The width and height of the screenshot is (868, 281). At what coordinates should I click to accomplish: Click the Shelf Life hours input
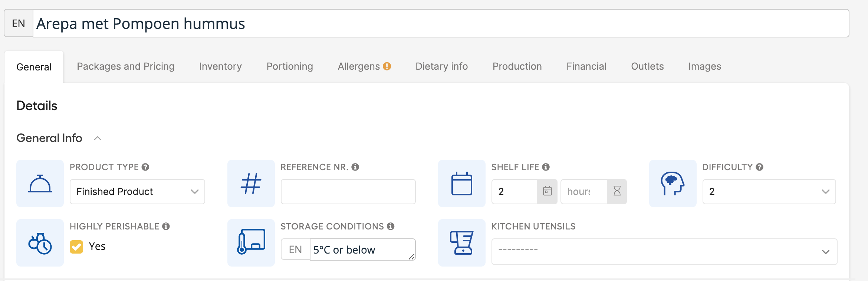pos(584,192)
